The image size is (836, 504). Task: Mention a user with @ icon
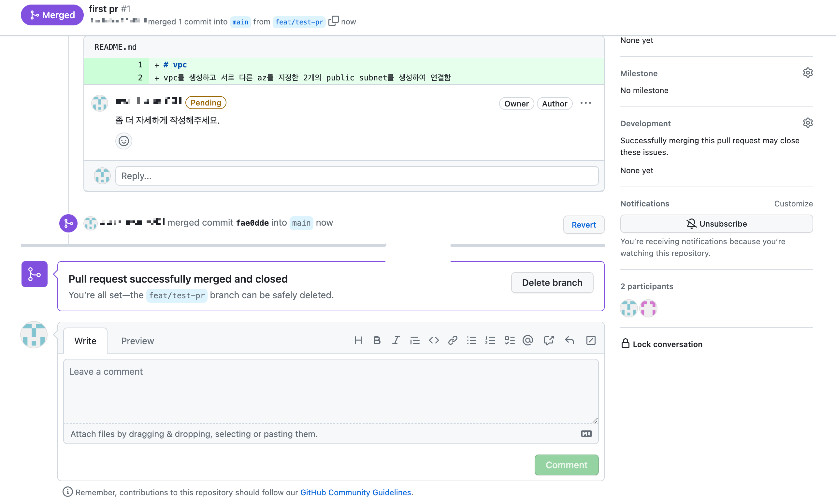(528, 340)
